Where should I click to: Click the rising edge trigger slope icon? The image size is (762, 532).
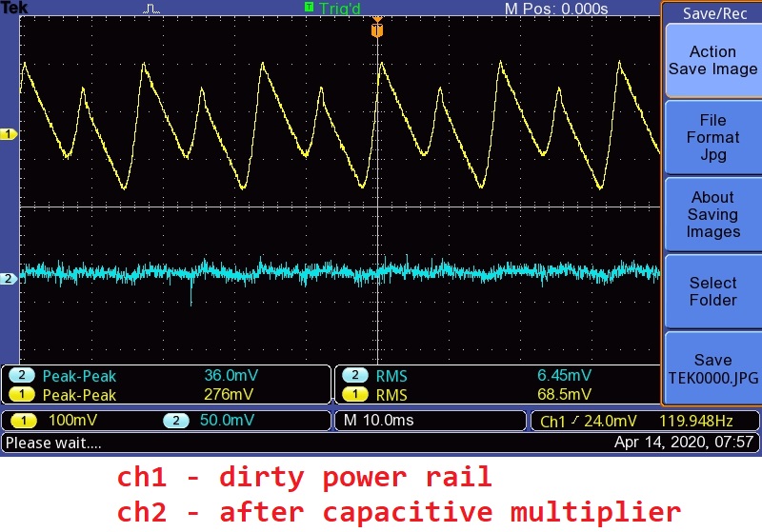pyautogui.click(x=575, y=421)
